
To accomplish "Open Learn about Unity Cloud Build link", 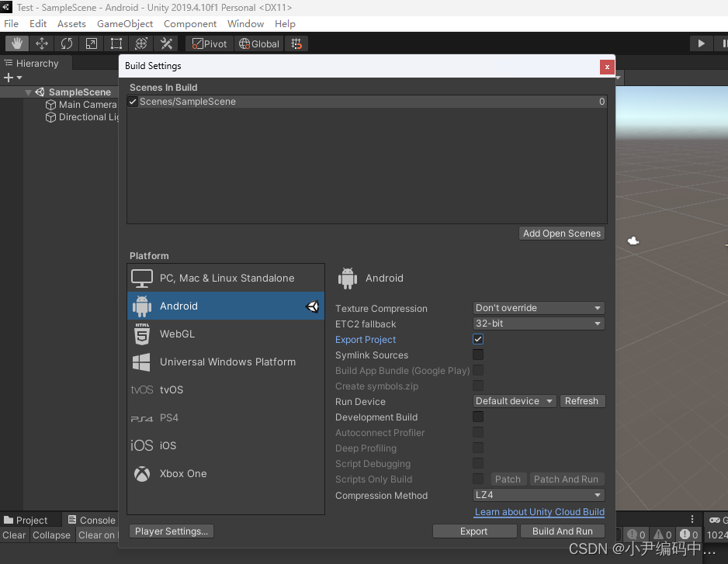I will 539,511.
